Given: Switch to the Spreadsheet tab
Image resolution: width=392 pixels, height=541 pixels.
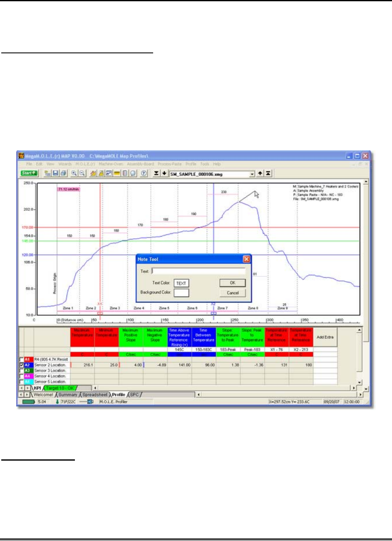Looking at the screenshot, I should tap(95, 394).
